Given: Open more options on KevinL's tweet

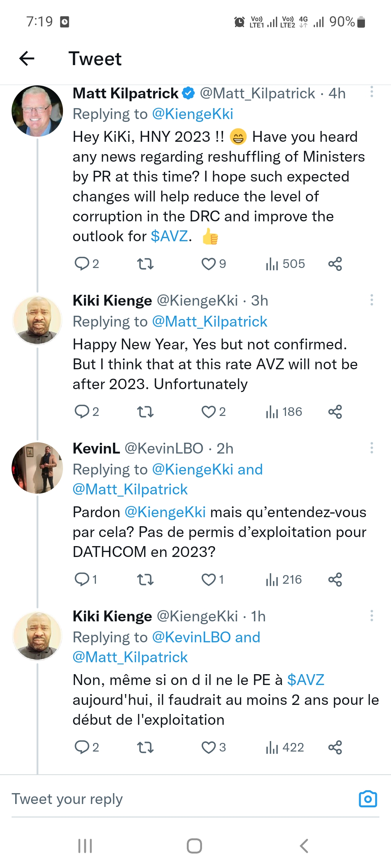Looking at the screenshot, I should tap(371, 448).
